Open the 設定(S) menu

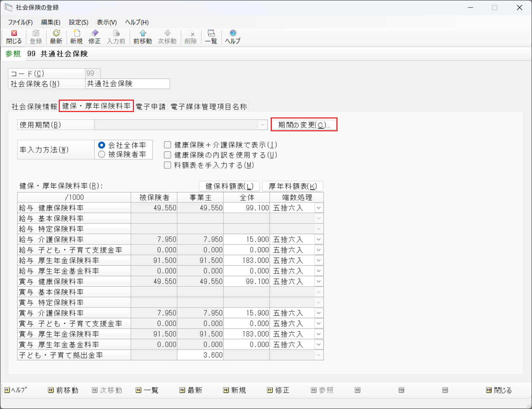click(78, 22)
